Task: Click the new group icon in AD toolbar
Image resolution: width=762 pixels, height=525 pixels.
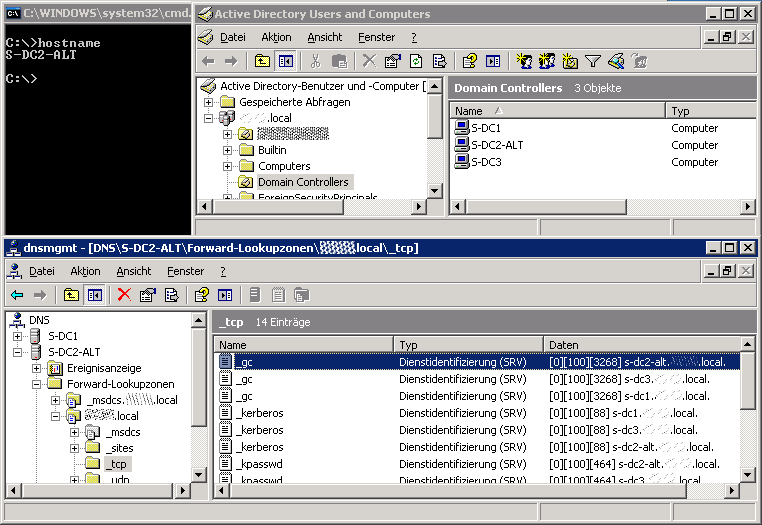Action: [x=546, y=61]
